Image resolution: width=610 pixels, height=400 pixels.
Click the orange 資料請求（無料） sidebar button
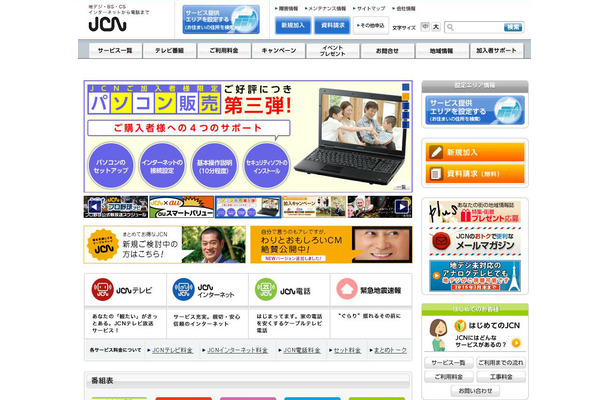click(x=475, y=174)
